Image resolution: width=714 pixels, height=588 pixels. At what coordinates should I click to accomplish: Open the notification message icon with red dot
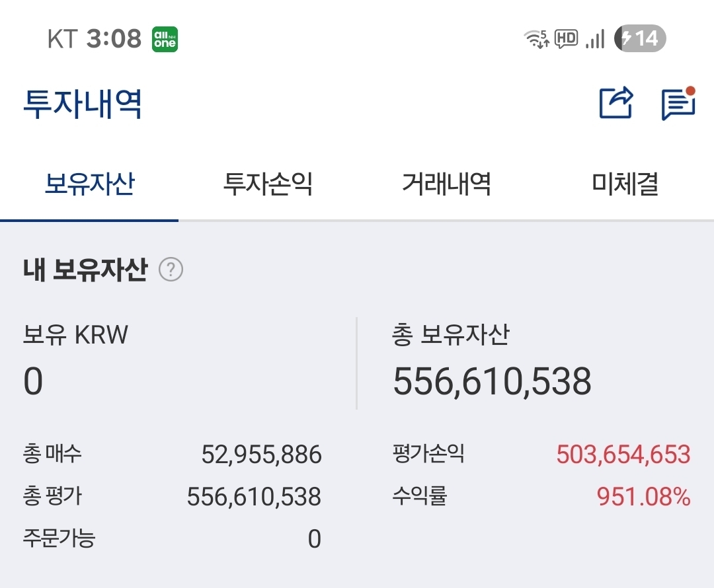678,103
